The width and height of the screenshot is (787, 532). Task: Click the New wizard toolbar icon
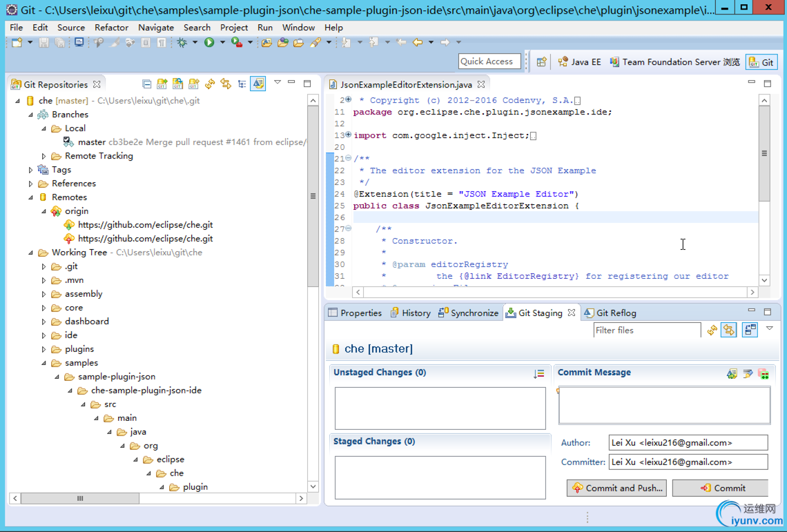click(x=17, y=43)
